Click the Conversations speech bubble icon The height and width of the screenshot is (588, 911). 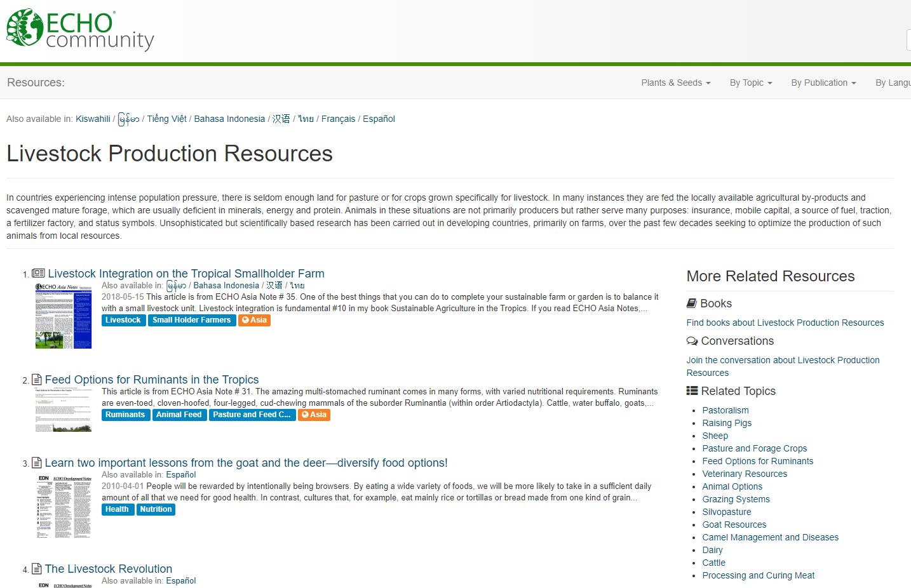coord(692,341)
